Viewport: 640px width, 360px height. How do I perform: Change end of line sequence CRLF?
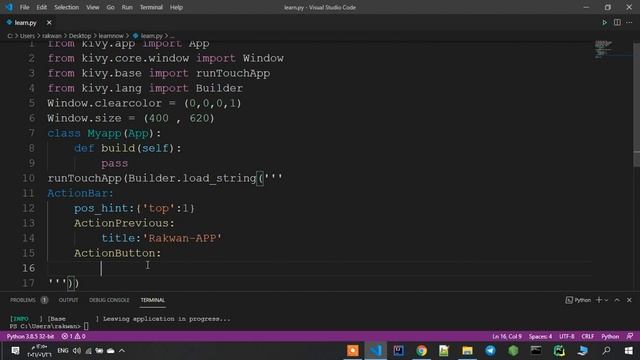tap(587, 336)
